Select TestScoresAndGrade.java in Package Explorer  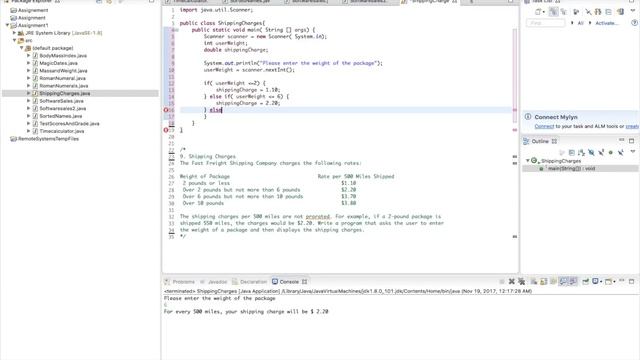click(69, 123)
